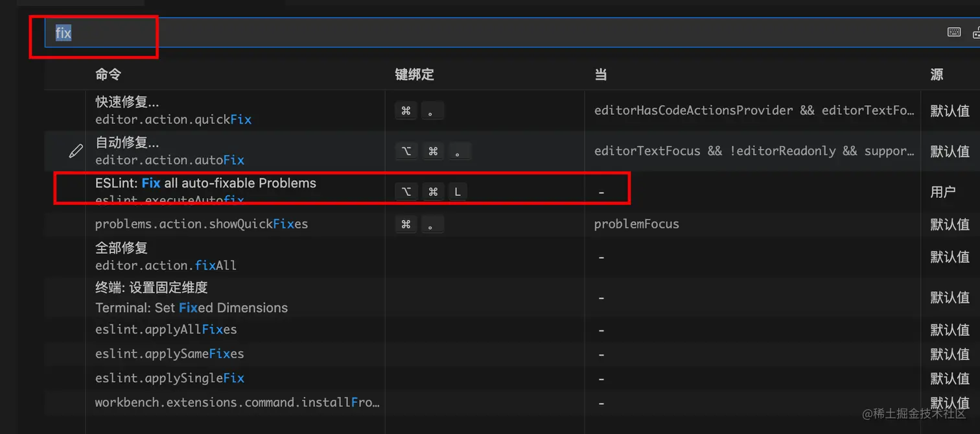Select the eslint.applySingleFix command

click(x=170, y=378)
